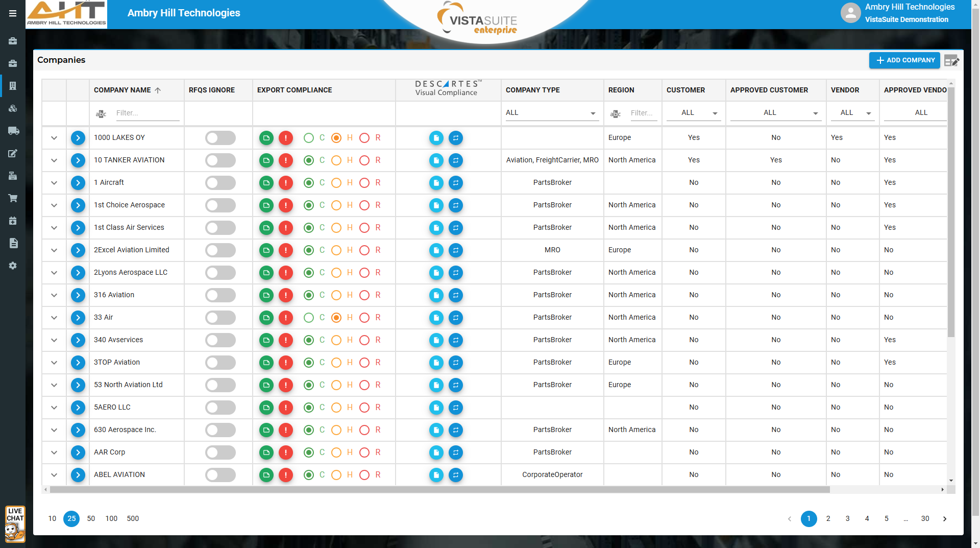Set page size to 50 rows

coord(91,518)
